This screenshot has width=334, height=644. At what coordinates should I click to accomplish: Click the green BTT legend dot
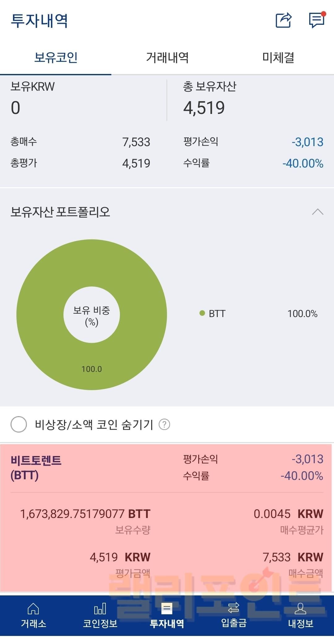[x=202, y=313]
